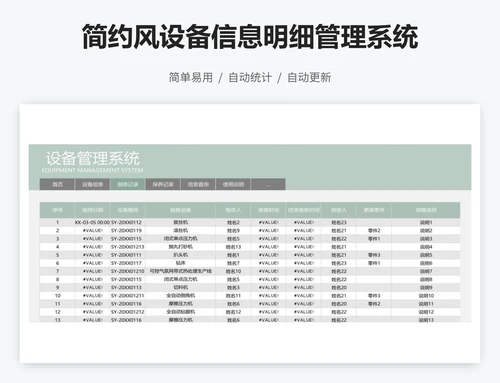Viewport: 500px width, 383px height.
Task: Click reporter cell 姓名11
Action: [x=233, y=296]
